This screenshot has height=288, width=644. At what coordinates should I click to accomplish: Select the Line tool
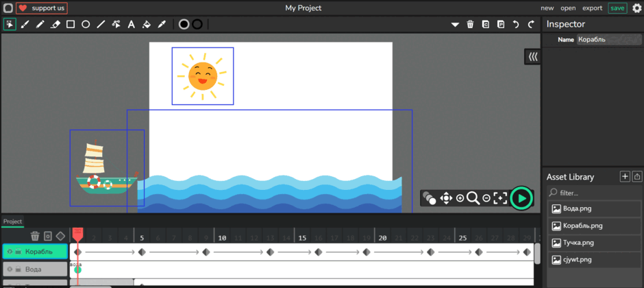coord(101,25)
